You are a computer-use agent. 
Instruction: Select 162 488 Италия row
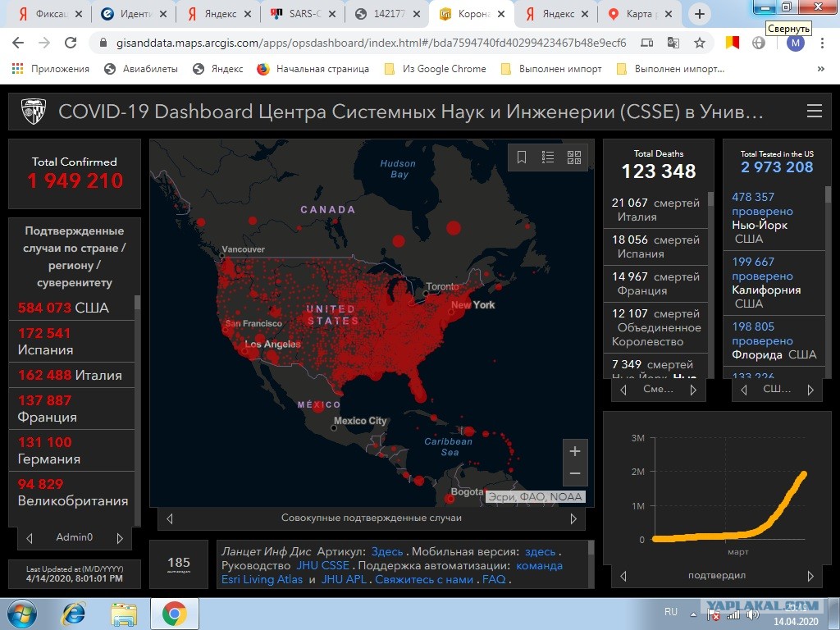pos(71,375)
